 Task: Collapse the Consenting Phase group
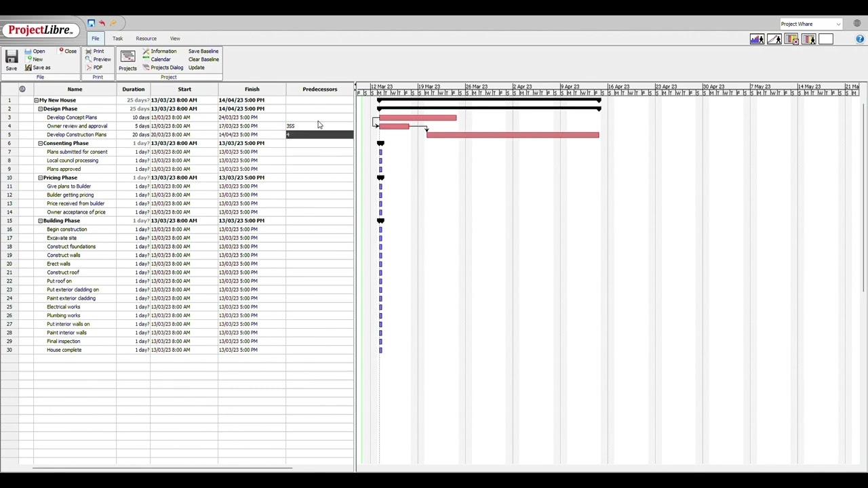click(x=40, y=144)
